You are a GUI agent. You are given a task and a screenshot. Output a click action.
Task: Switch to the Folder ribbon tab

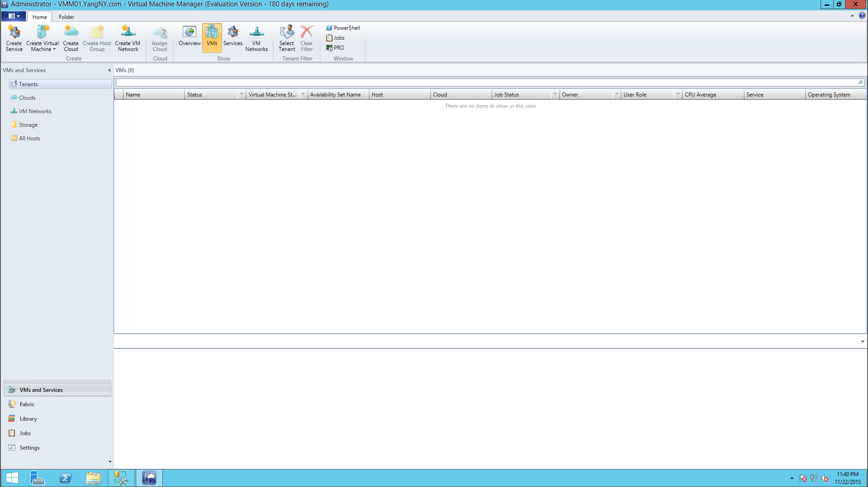click(66, 17)
